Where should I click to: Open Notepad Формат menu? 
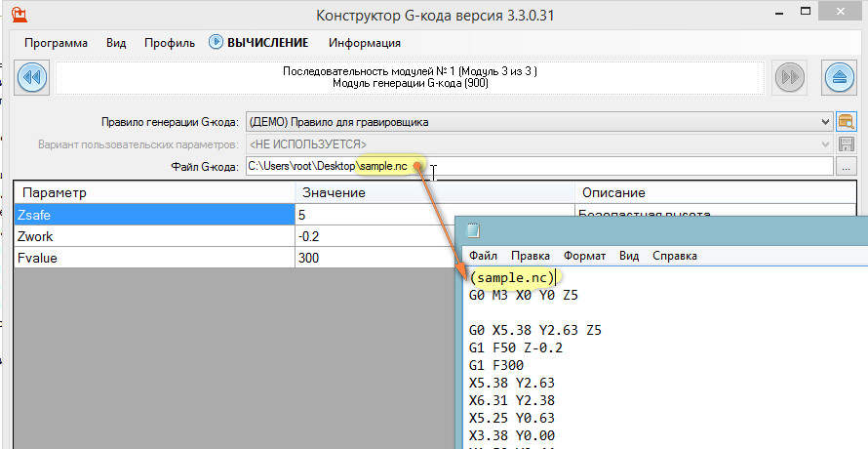click(584, 256)
